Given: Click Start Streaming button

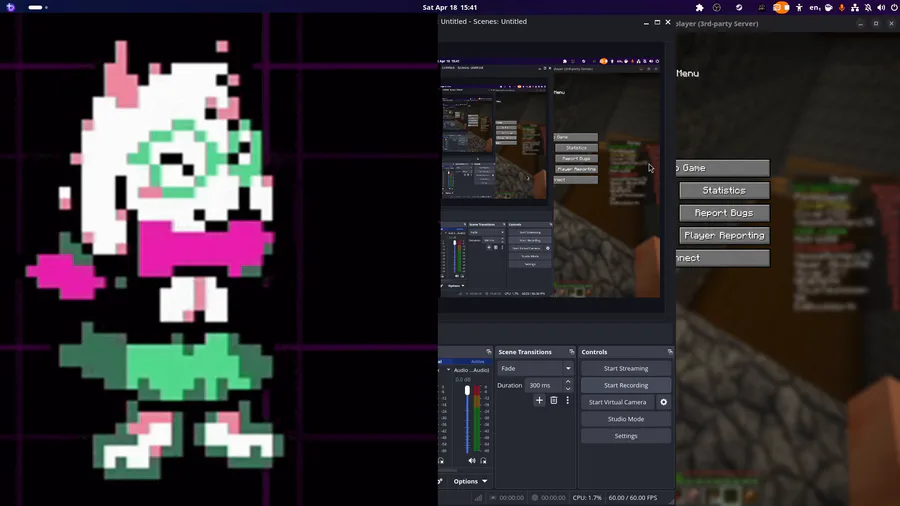Looking at the screenshot, I should pos(626,368).
